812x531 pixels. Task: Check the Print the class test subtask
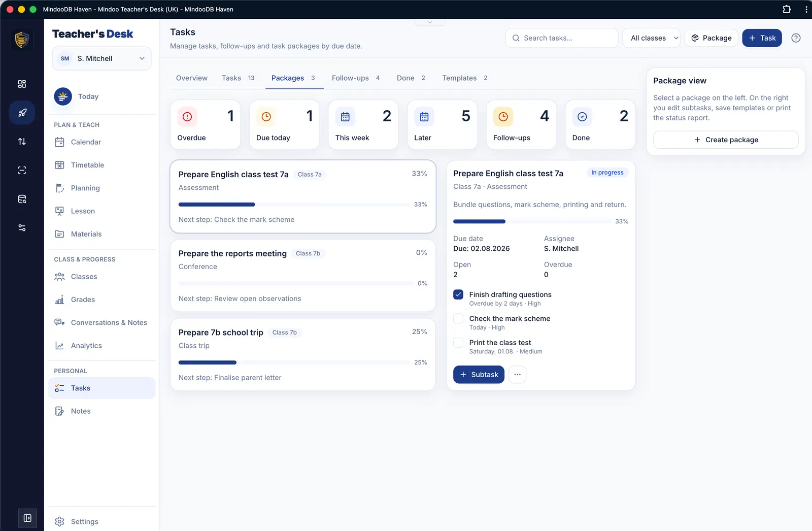(x=458, y=342)
